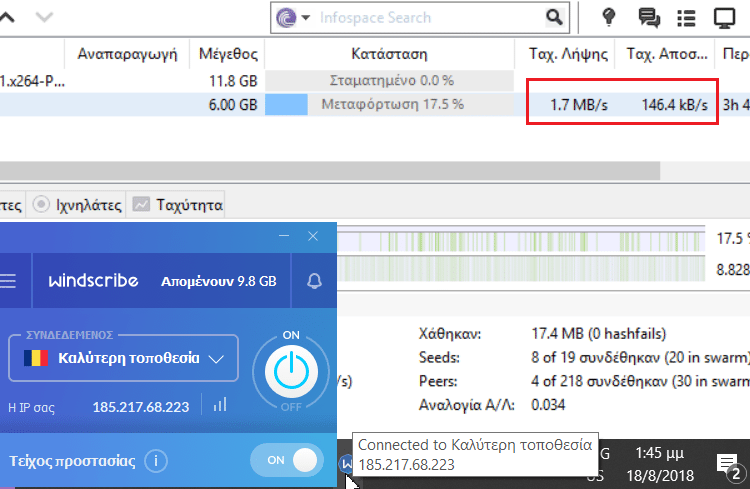The width and height of the screenshot is (750, 489).
Task: Toggle the Windscribe power button
Action: click(x=291, y=372)
